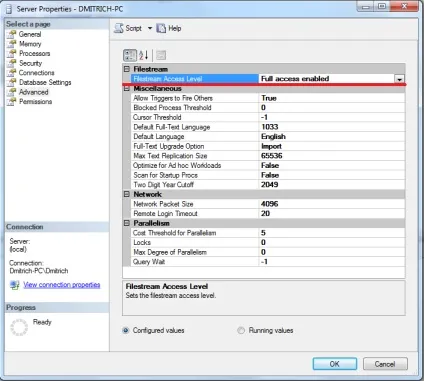Select Blocked Process Threshold property
The width and height of the screenshot is (424, 381).
point(268,108)
